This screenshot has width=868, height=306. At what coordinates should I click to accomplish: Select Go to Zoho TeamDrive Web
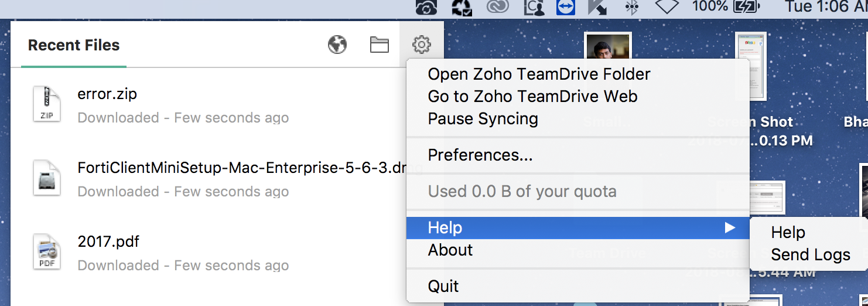532,97
